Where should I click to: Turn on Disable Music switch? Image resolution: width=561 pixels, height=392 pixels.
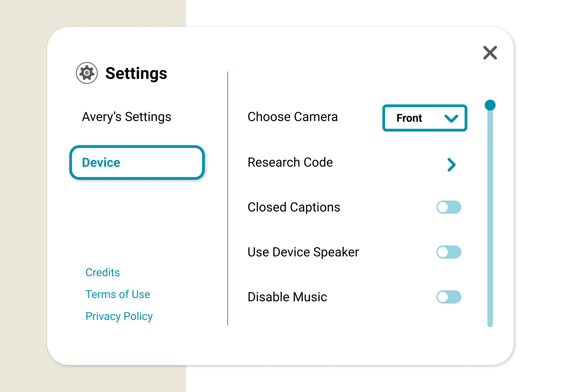(x=449, y=297)
